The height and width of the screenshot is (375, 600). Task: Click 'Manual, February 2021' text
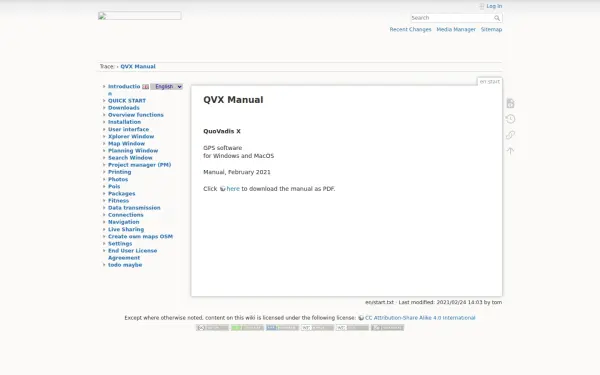click(x=237, y=172)
